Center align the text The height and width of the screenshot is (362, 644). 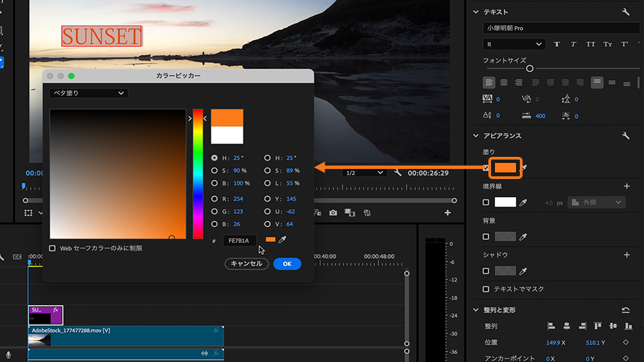click(503, 82)
